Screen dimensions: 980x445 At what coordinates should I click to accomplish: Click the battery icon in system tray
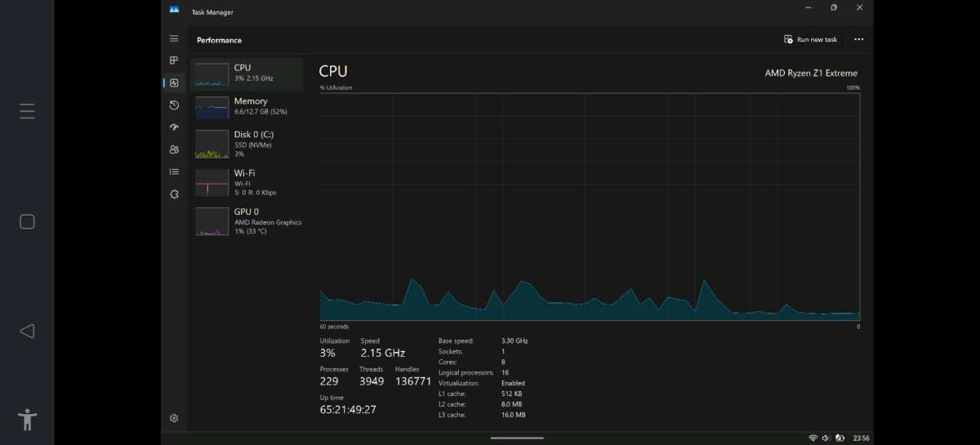[839, 438]
